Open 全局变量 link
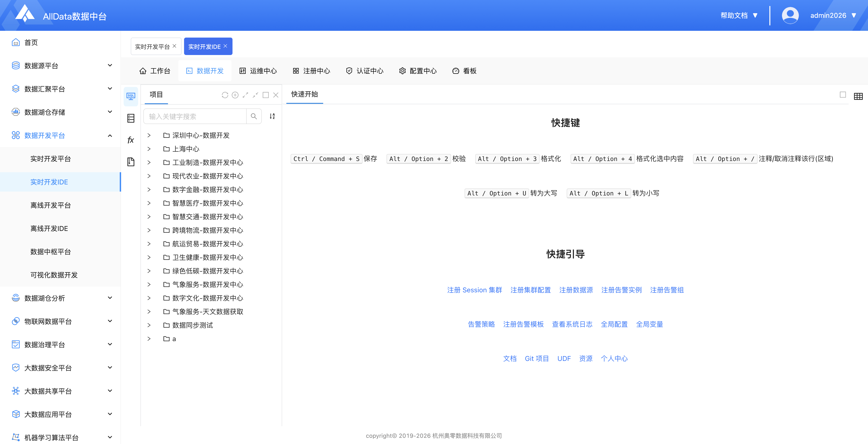This screenshot has width=868, height=444. 649,324
